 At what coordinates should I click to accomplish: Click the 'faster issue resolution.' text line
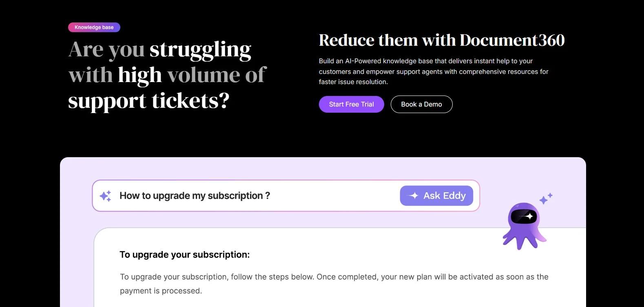[x=353, y=82]
